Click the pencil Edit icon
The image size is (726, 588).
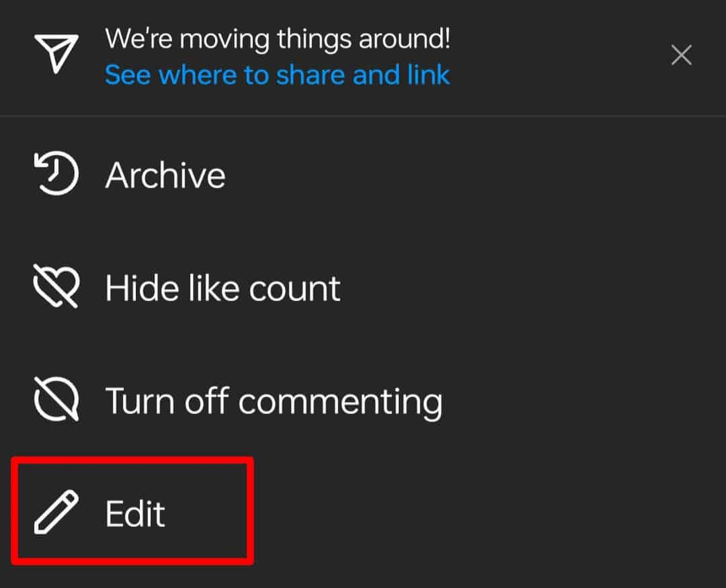click(56, 513)
